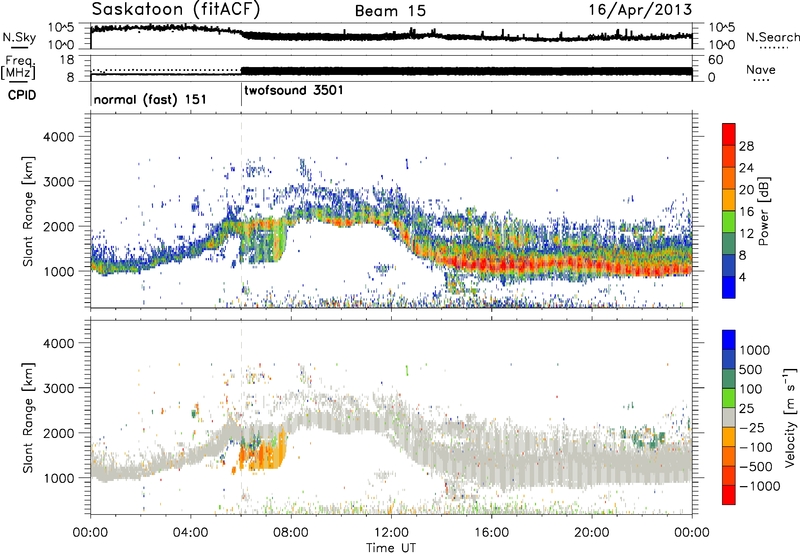800x554 pixels.
Task: Click the '4000' tick of the power panel
Action: [59, 137]
